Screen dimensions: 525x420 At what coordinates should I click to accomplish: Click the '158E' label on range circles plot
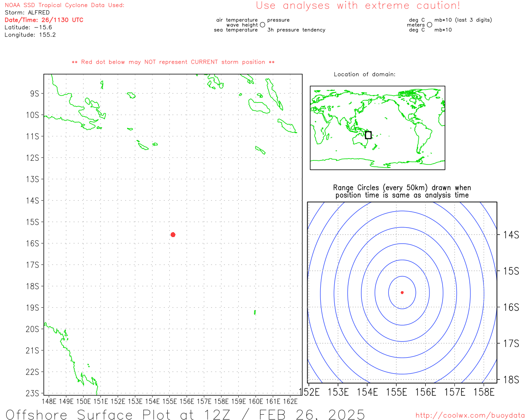(x=484, y=392)
